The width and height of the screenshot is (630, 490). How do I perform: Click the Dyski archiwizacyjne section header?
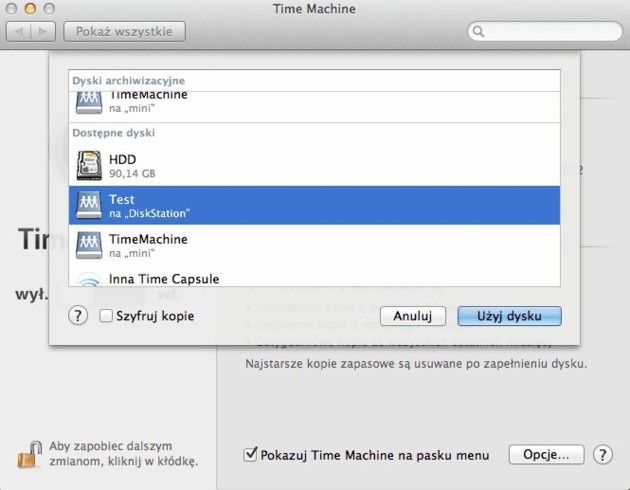(x=129, y=80)
